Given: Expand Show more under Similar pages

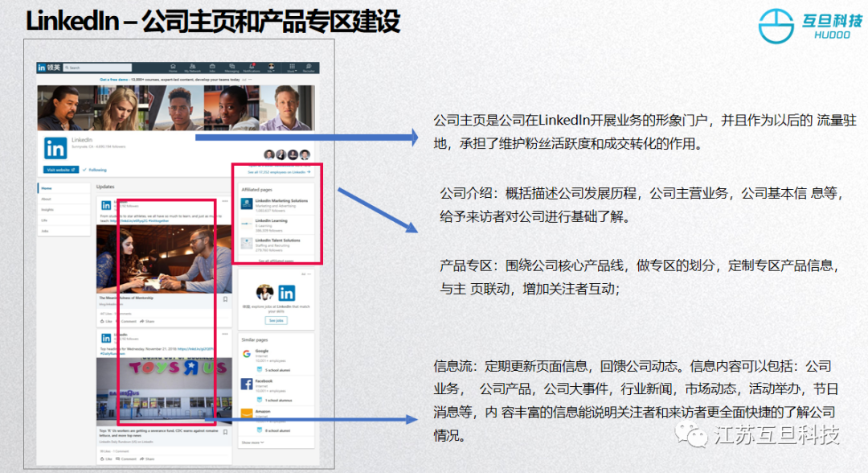Looking at the screenshot, I should point(252,442).
